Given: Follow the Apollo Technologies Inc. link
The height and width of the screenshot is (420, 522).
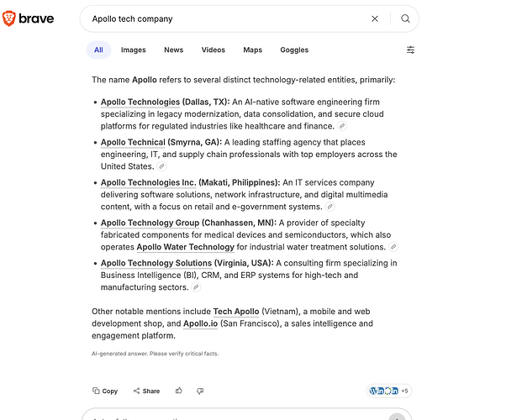Looking at the screenshot, I should [x=149, y=183].
